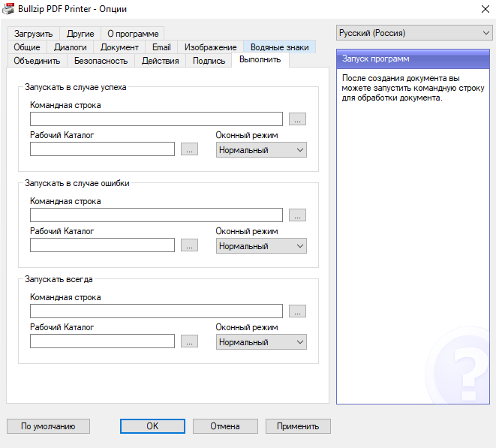This screenshot has width=496, height=448.
Task: Select the Документ tab
Action: tap(119, 47)
